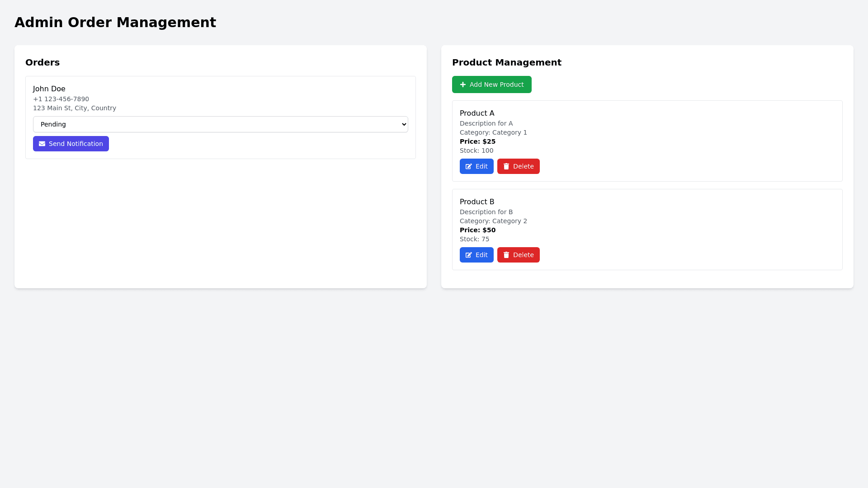Click the dropdown arrow on the status selector
Screen dimensions: 868x488
click(404, 124)
